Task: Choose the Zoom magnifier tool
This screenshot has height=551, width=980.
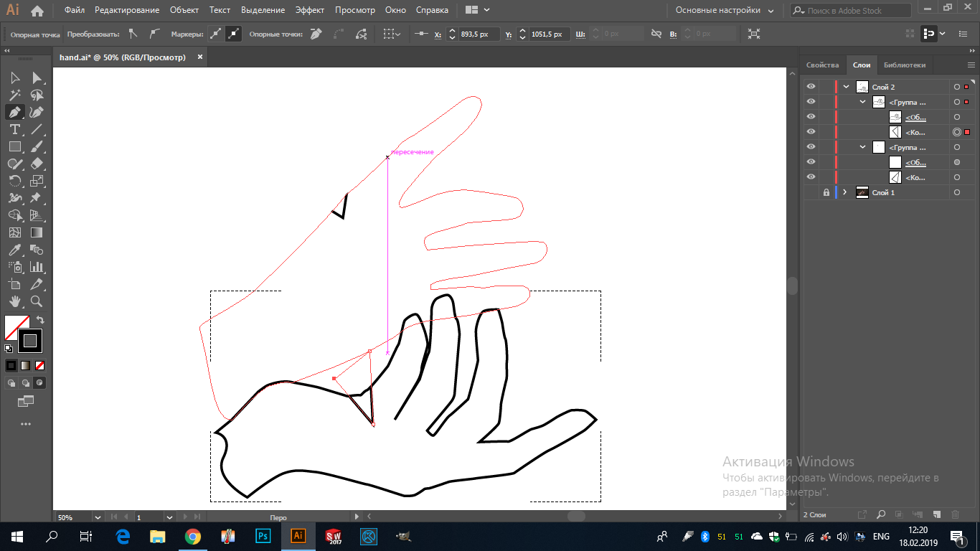Action: [37, 301]
